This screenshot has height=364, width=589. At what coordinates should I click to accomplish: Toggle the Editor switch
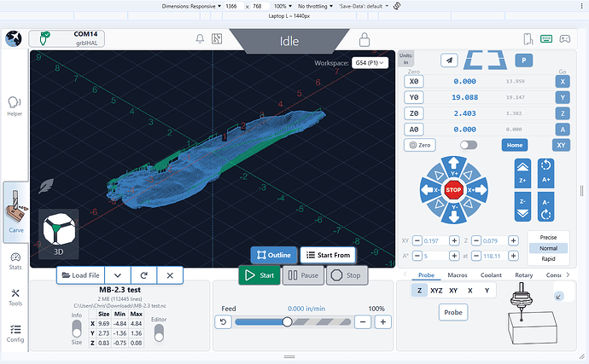click(159, 332)
